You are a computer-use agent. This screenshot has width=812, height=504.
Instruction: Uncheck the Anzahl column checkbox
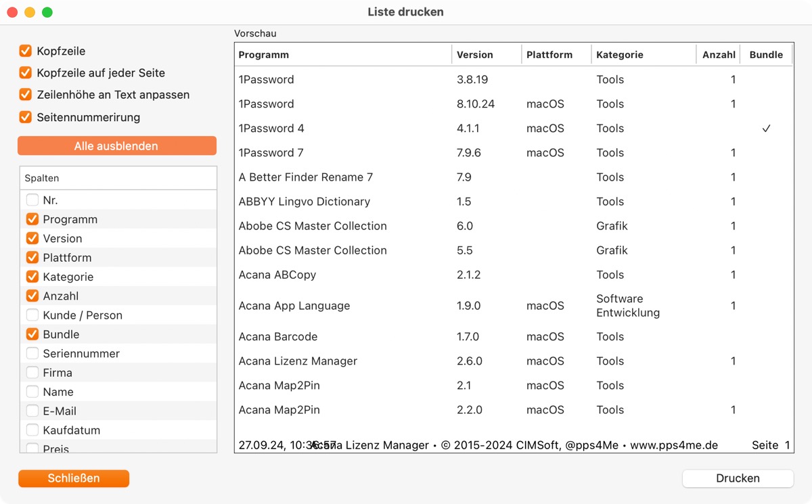[32, 296]
